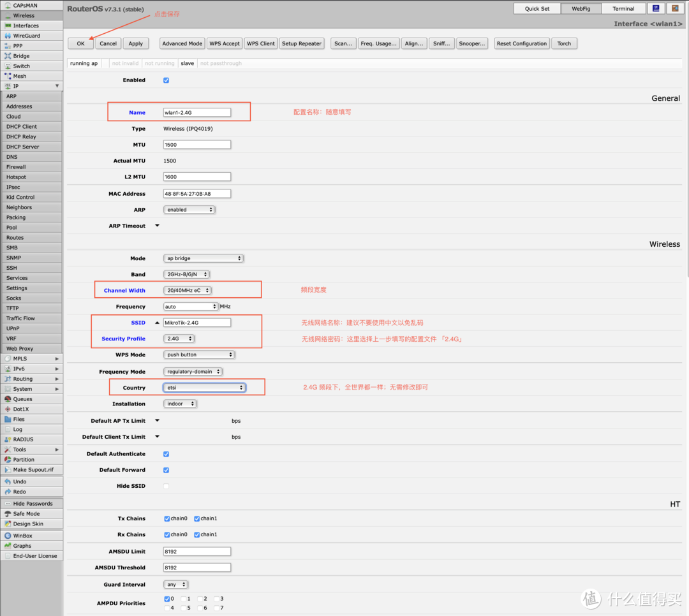Click the OK button to save
Viewport: 689px width, 616px height.
[x=80, y=43]
